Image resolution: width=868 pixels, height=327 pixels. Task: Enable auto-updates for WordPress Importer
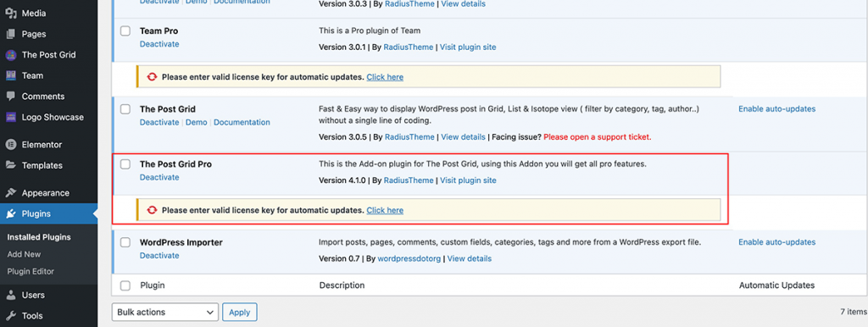[777, 242]
